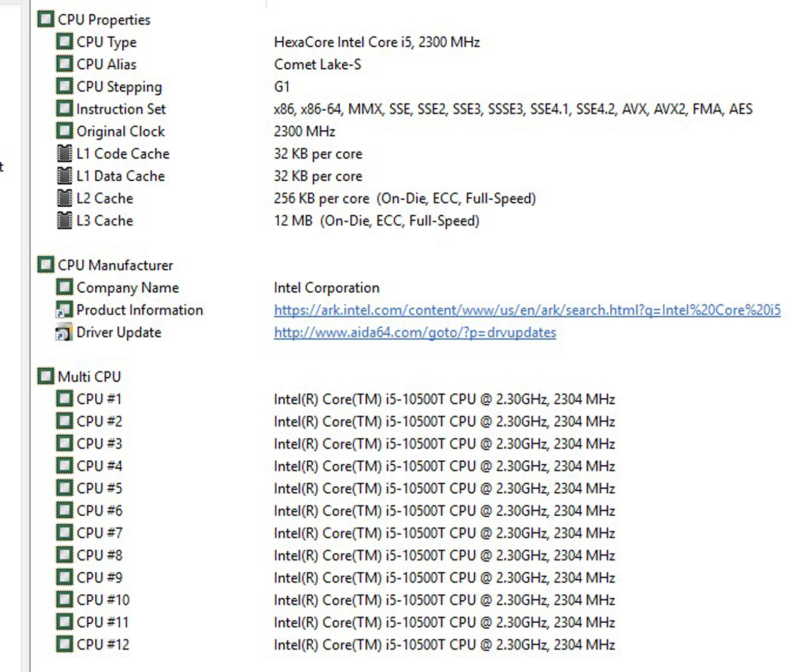Select the 'Product Information' field label
This screenshot has height=672, width=809.
pyautogui.click(x=140, y=310)
